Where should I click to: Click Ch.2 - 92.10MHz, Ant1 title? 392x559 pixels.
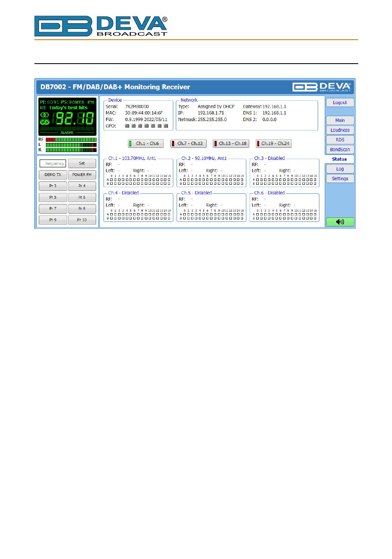coord(204,158)
